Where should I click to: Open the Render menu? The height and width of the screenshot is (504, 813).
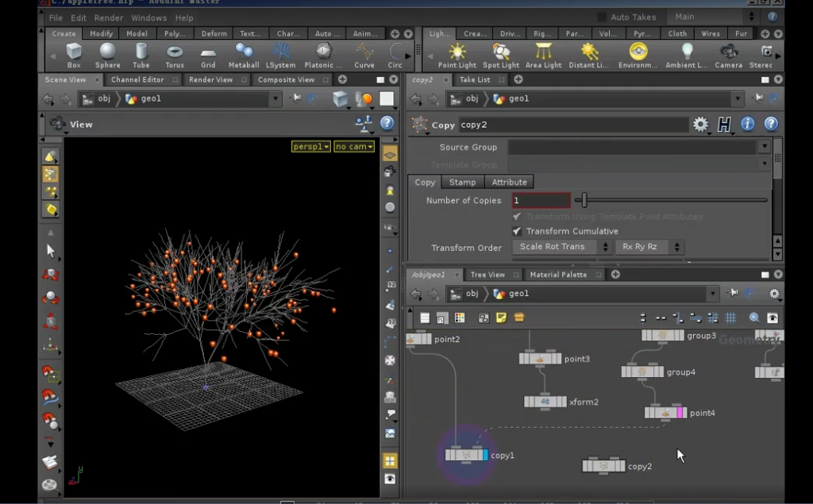pos(108,17)
